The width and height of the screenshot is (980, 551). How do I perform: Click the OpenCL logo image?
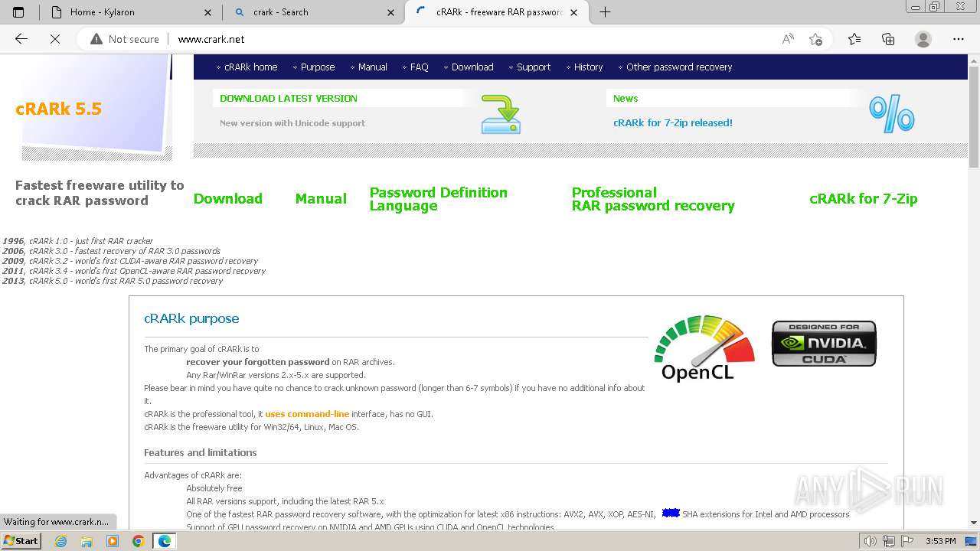pyautogui.click(x=704, y=347)
